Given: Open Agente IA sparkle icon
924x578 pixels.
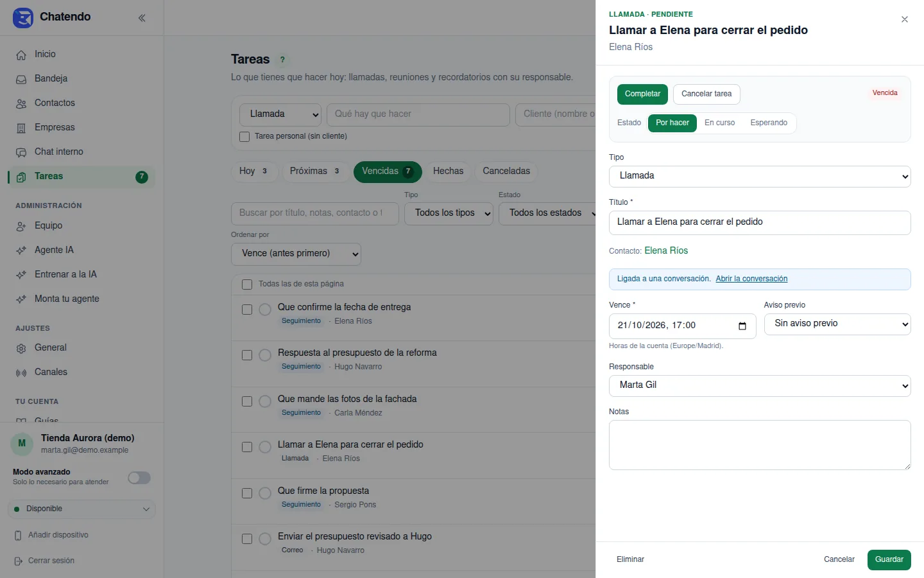Looking at the screenshot, I should (x=21, y=250).
